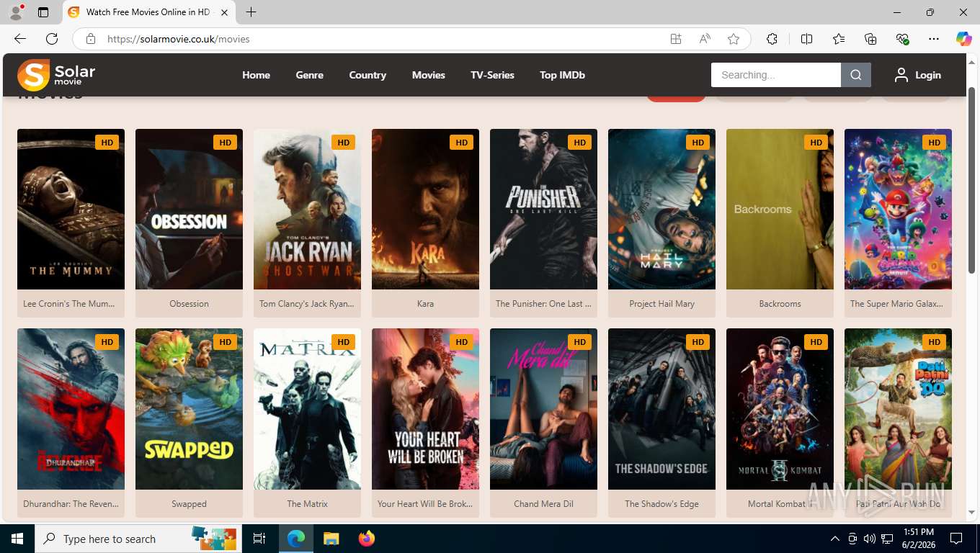Launch Firefox from taskbar
The width and height of the screenshot is (980, 553).
[x=367, y=539]
